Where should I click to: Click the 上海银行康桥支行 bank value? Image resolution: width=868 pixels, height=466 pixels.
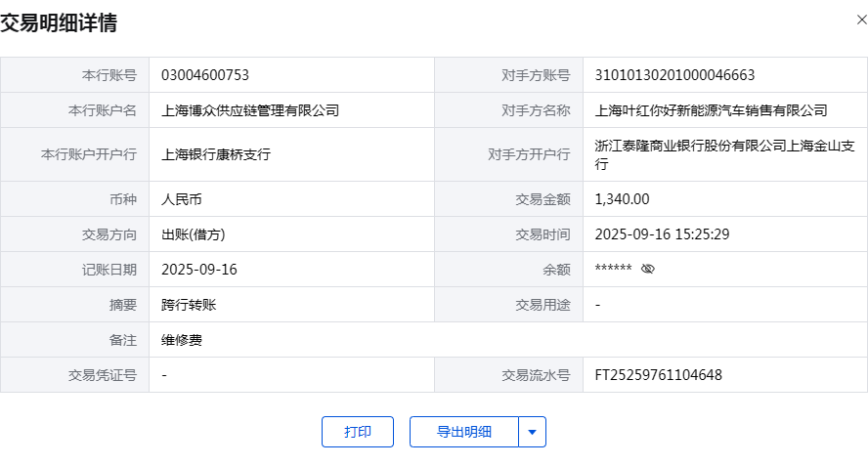tap(216, 154)
